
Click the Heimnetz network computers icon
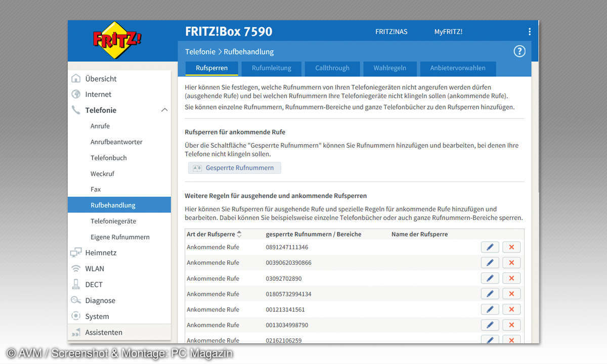pyautogui.click(x=76, y=252)
